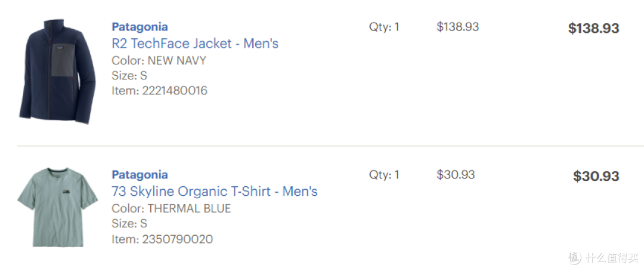This screenshot has height=271, width=644.
Task: Click the 什么值得买 watermark text
Action: [x=612, y=258]
